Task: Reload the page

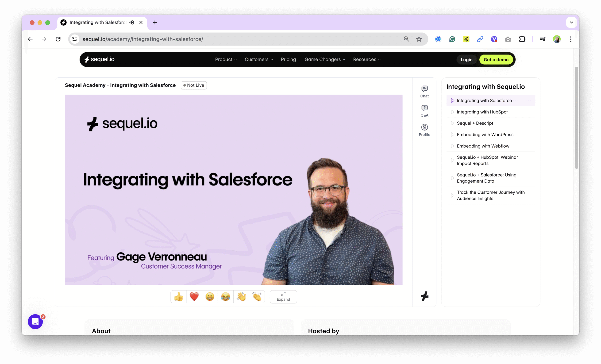Action: click(x=58, y=39)
